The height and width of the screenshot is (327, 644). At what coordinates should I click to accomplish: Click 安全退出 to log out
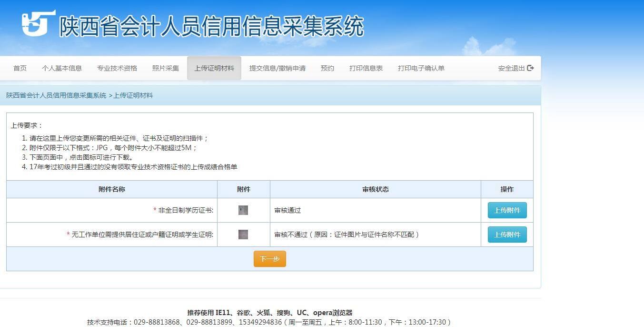click(512, 68)
